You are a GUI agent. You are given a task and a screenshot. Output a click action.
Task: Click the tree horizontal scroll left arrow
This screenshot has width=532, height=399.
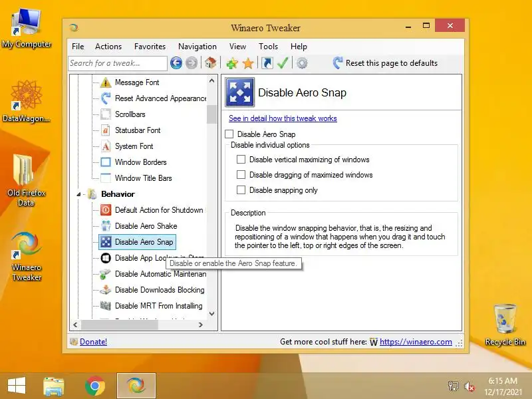click(x=75, y=325)
